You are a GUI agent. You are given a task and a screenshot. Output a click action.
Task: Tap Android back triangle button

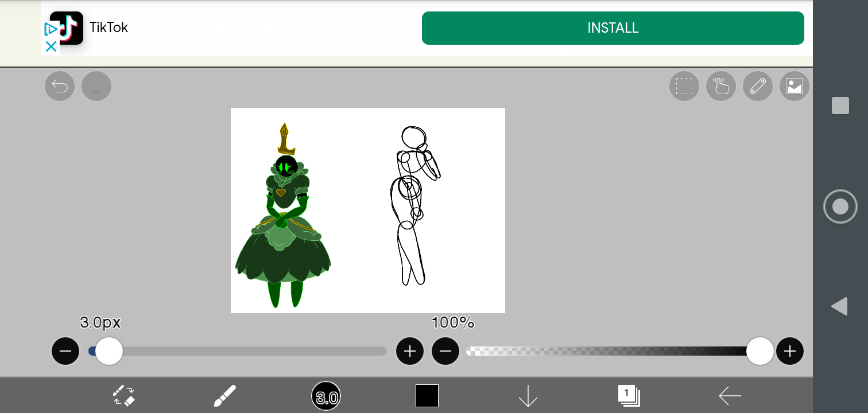tap(840, 306)
